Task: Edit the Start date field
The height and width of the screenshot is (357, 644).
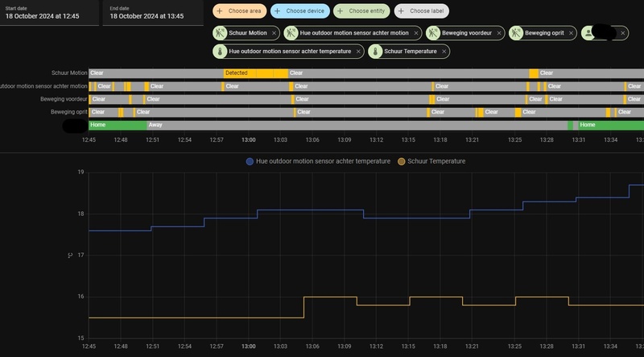Action: (x=49, y=13)
